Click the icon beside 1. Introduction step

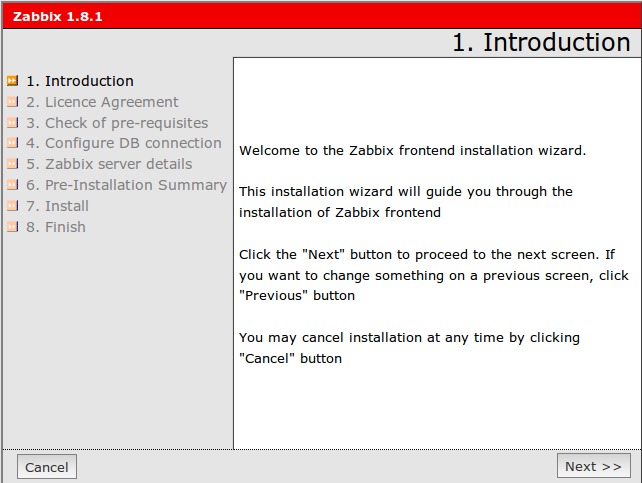(x=13, y=81)
